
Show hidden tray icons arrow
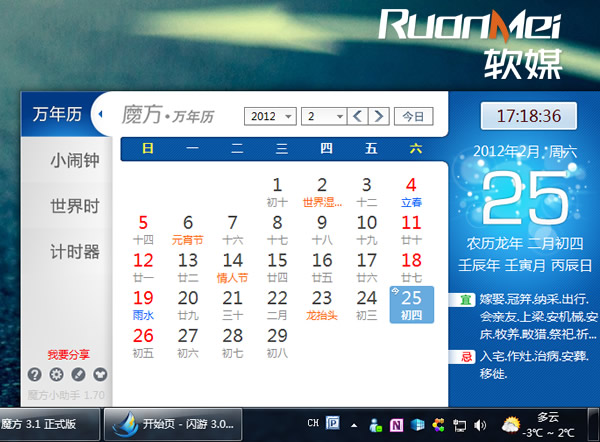354,425
